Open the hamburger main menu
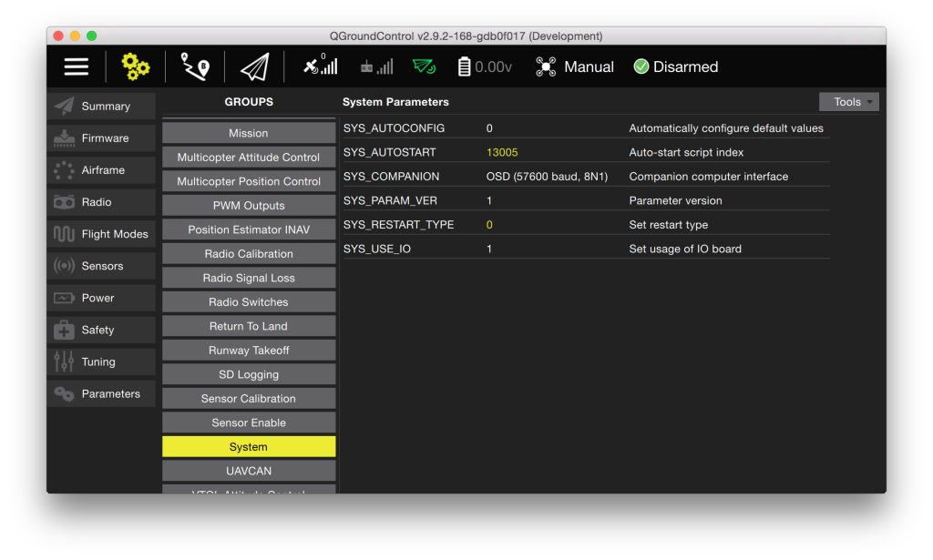933x560 pixels. [77, 66]
